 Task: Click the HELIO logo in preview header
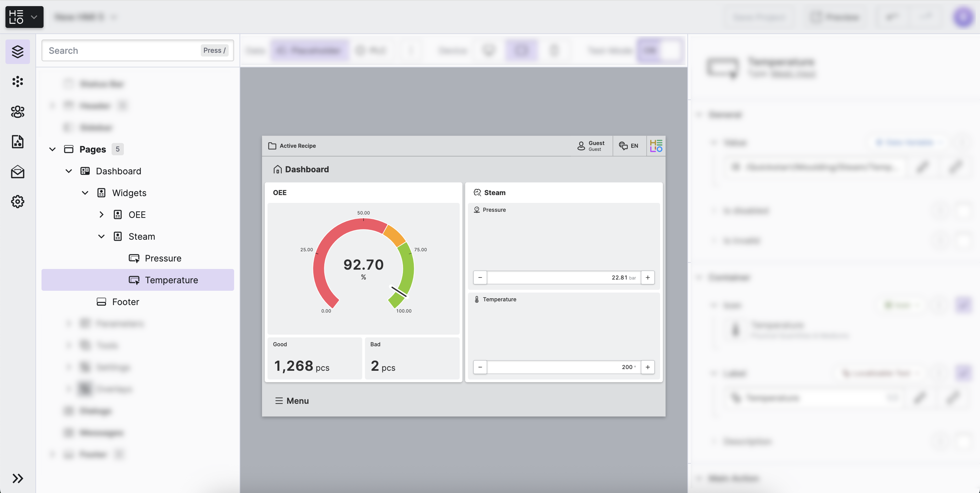pyautogui.click(x=656, y=146)
